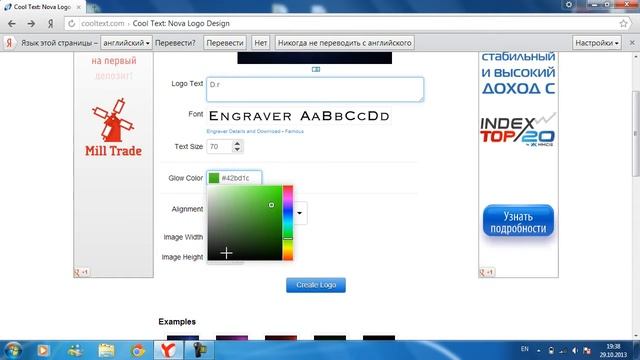Close the translation bar
This screenshot has height=360, width=640.
[x=632, y=43]
